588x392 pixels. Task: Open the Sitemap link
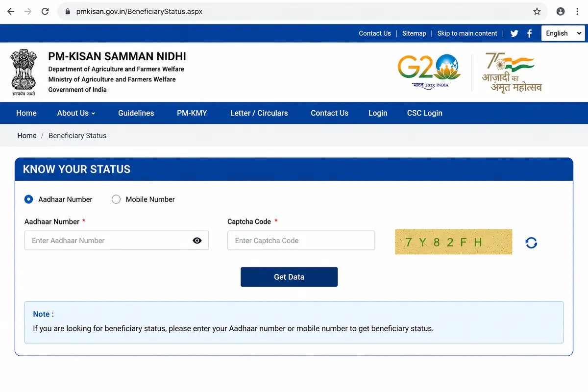pyautogui.click(x=414, y=33)
